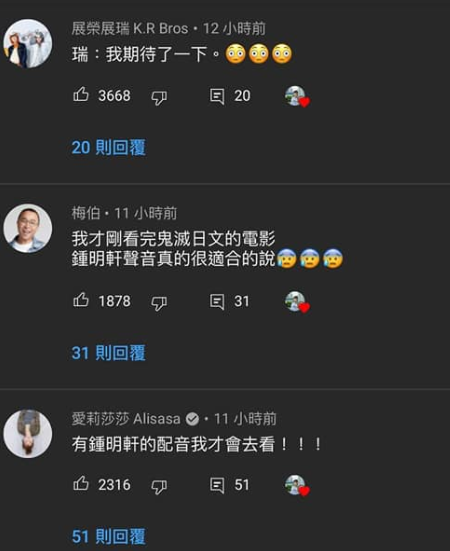This screenshot has height=551, width=450.
Task: Open K.R Bros profile picture
Action: (28, 44)
